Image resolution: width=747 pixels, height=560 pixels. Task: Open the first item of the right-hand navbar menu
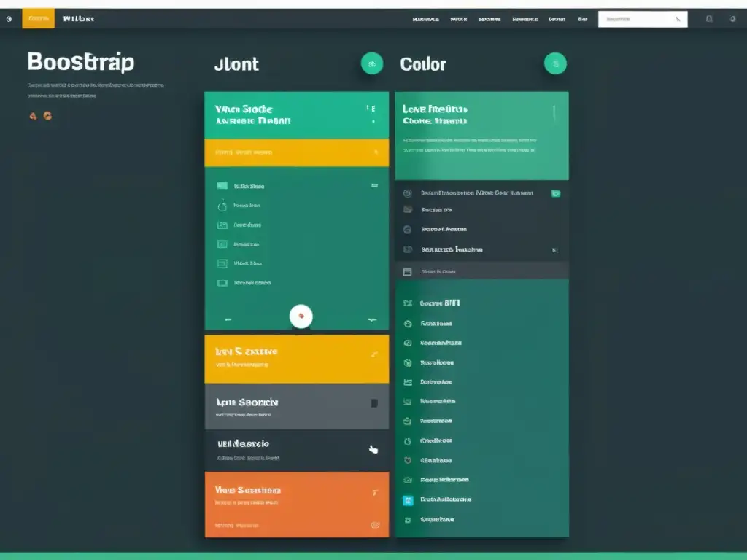point(425,19)
